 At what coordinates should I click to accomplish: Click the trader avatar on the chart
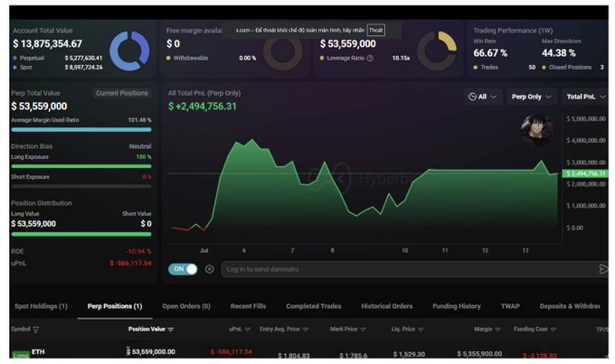pyautogui.click(x=537, y=130)
